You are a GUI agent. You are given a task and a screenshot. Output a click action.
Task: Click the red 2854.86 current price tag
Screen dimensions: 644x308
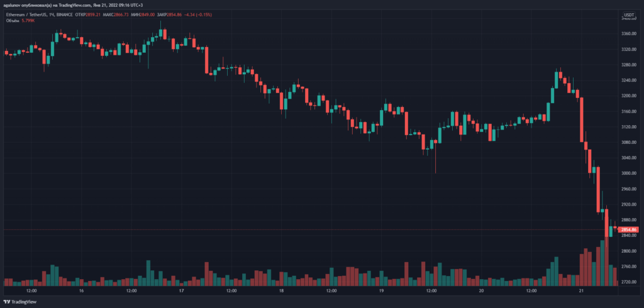[630, 230]
